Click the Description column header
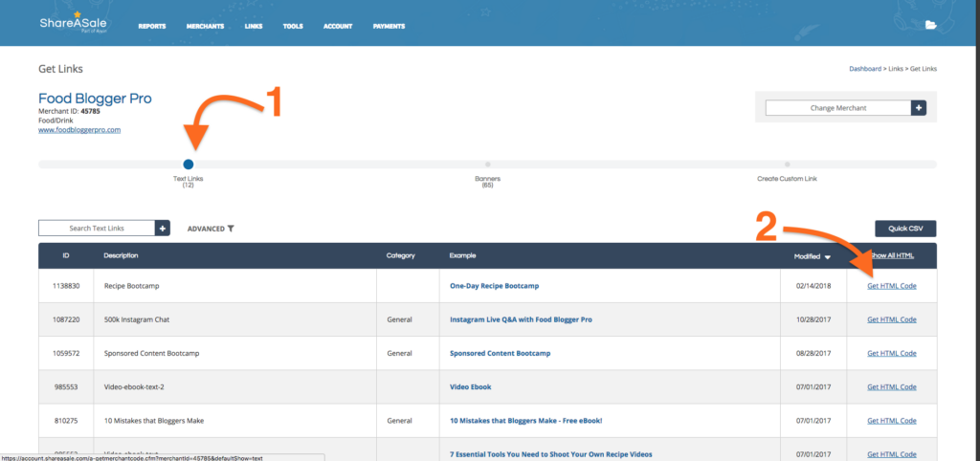The height and width of the screenshot is (461, 980). point(122,256)
